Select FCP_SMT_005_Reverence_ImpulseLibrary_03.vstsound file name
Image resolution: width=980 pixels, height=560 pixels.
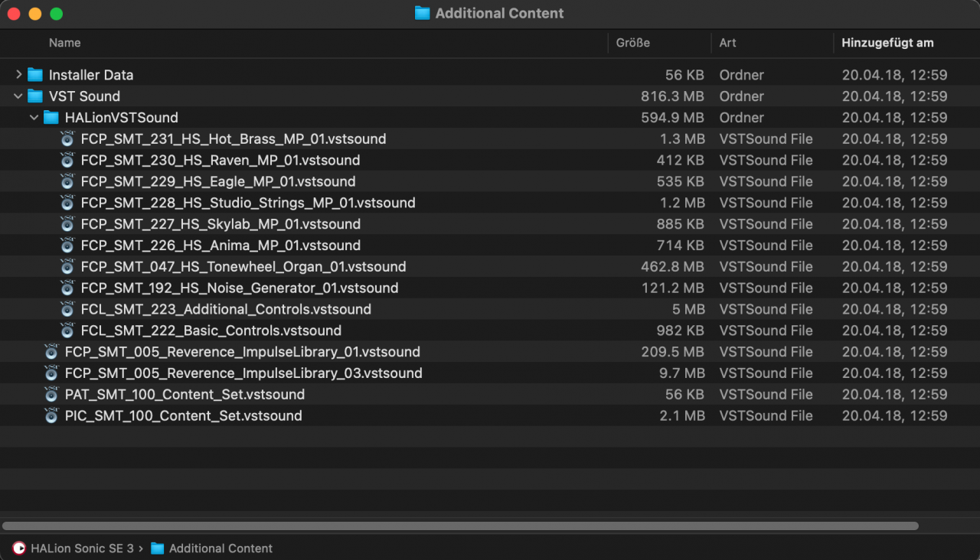(x=243, y=373)
